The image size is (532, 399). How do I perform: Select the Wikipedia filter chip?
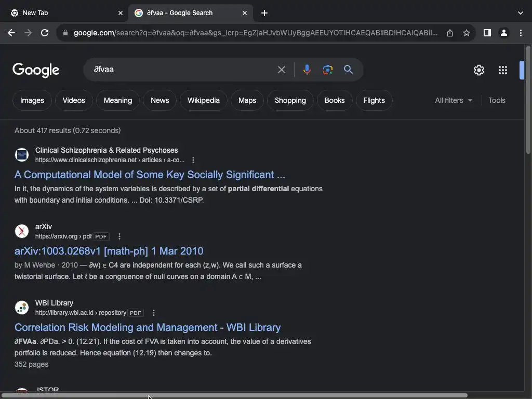204,100
